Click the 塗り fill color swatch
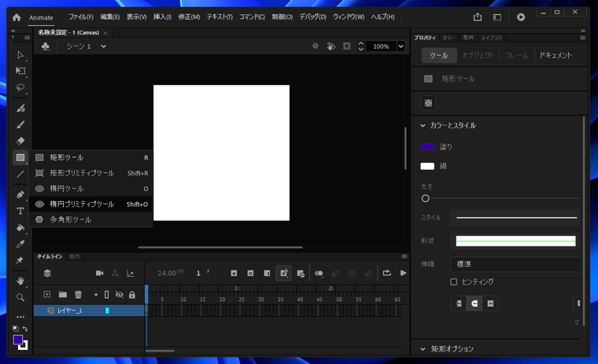Viewport: 598px width, 364px height. click(x=427, y=147)
